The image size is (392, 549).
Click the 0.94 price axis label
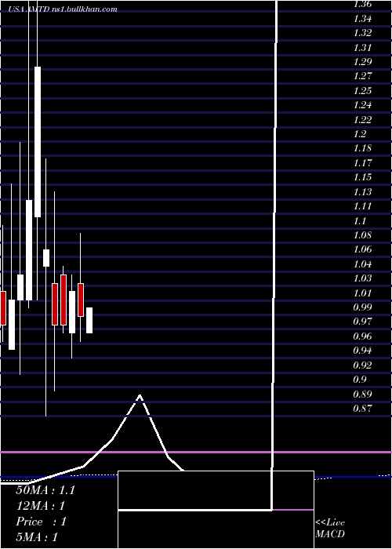click(x=362, y=351)
